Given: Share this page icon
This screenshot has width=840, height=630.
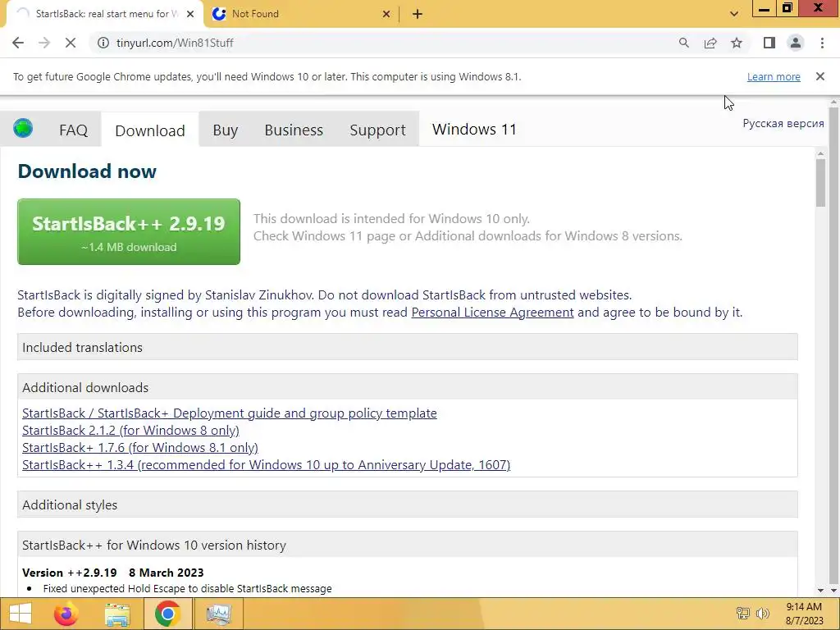Looking at the screenshot, I should (x=710, y=43).
